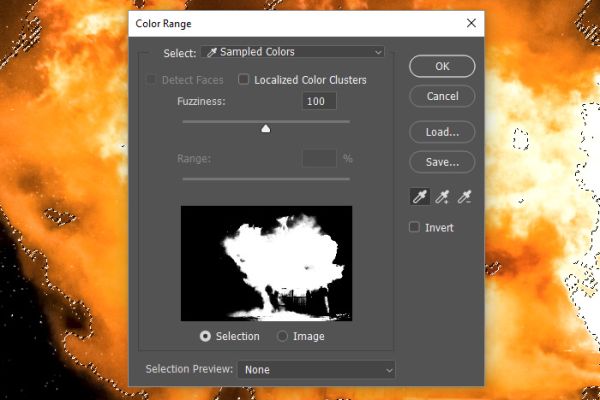The width and height of the screenshot is (600, 400).
Task: Click the Fuzziness value field
Action: (x=319, y=101)
